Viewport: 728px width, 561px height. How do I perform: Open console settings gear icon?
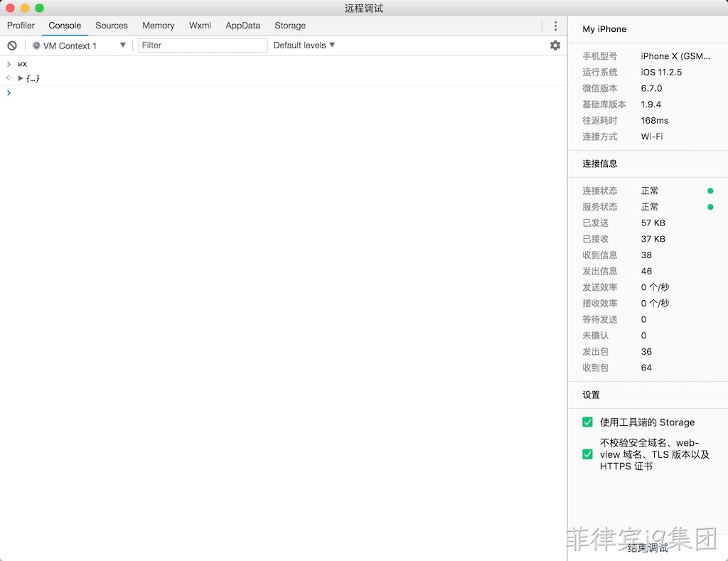click(555, 45)
